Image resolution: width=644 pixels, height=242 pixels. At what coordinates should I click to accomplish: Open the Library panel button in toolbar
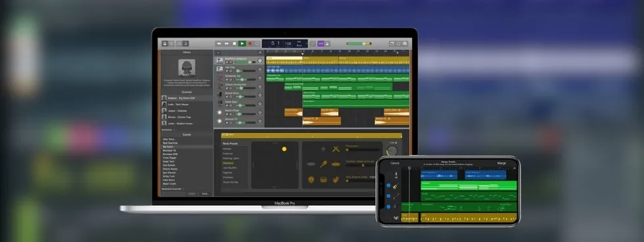pyautogui.click(x=165, y=43)
